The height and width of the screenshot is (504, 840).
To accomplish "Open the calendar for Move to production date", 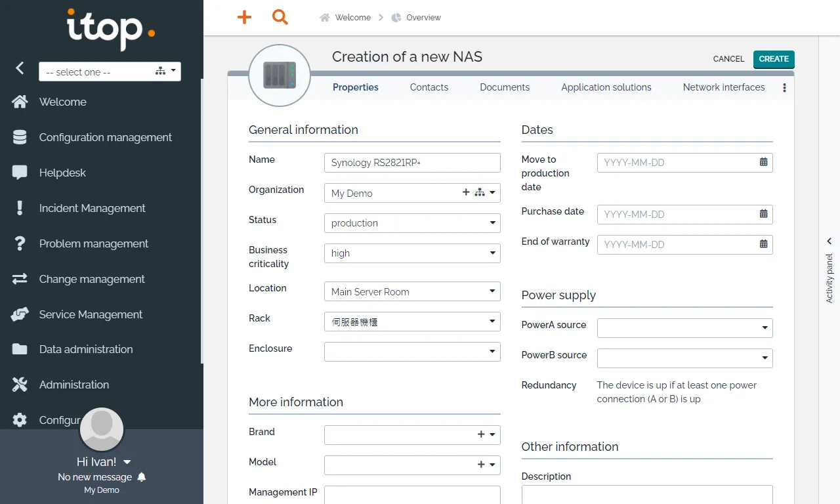I will pyautogui.click(x=763, y=162).
